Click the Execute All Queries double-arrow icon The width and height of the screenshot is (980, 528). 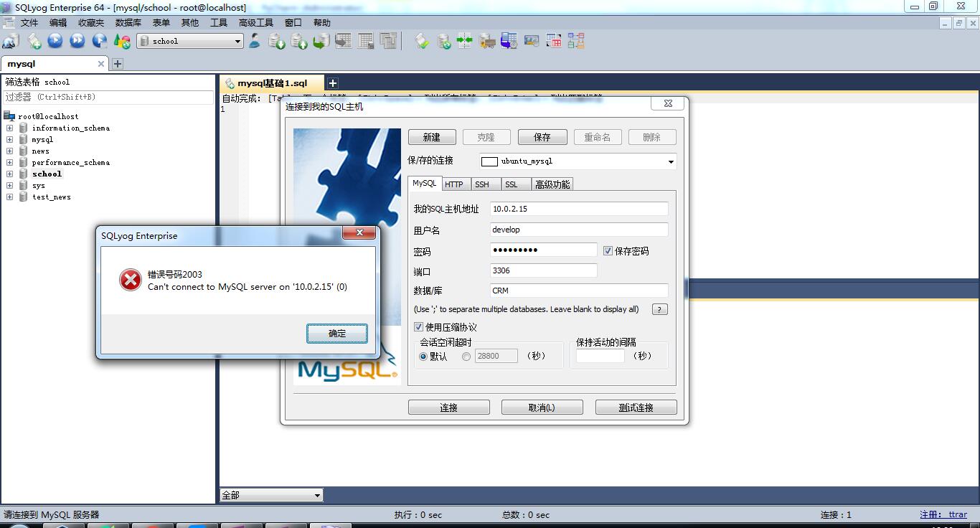tap(77, 42)
